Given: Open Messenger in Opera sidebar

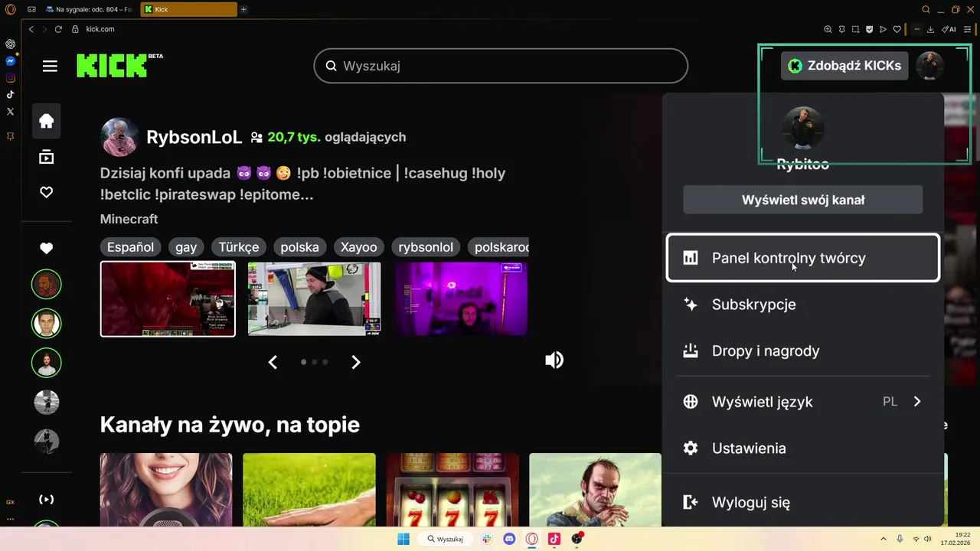Looking at the screenshot, I should (x=11, y=61).
